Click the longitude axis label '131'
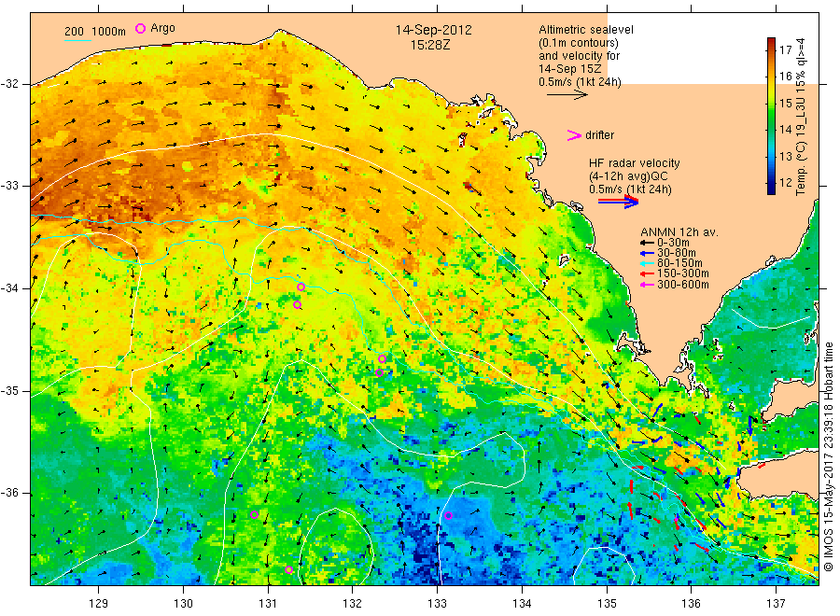This screenshot has width=840, height=616. (x=268, y=604)
